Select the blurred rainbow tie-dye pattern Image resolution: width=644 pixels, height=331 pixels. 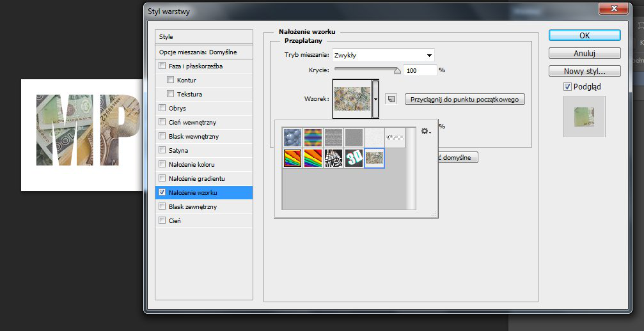click(313, 137)
